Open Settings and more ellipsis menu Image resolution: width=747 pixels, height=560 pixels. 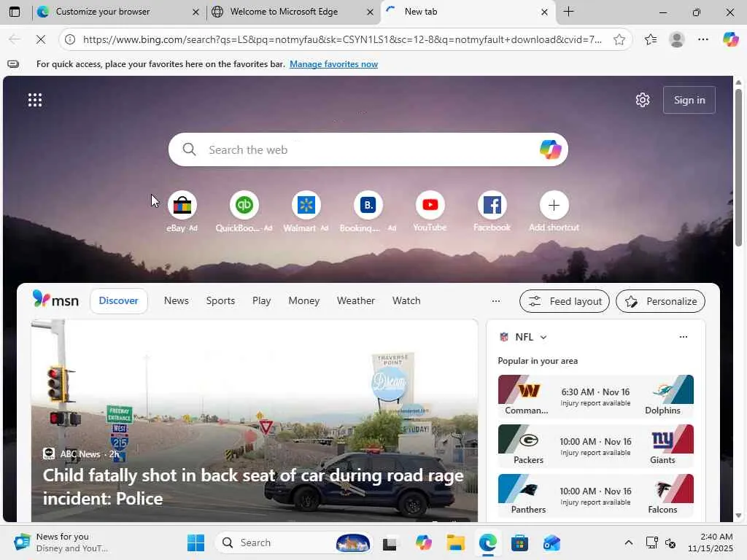(x=703, y=39)
